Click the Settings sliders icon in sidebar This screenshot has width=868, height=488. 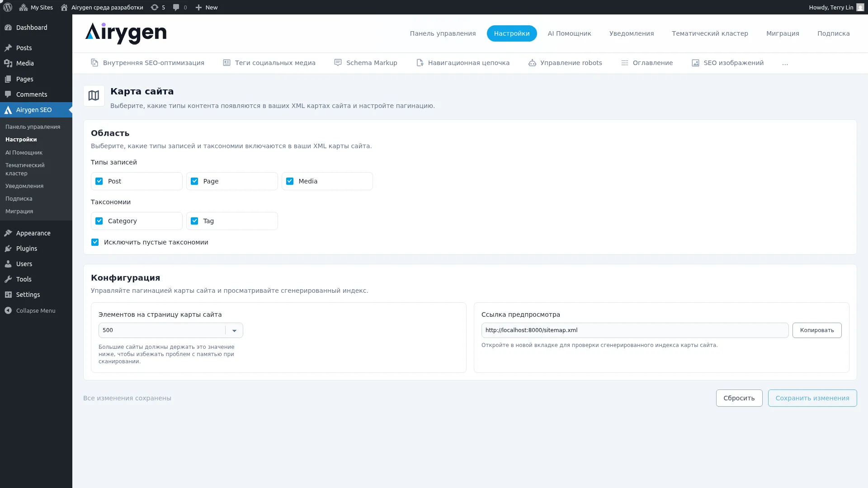[x=8, y=295]
